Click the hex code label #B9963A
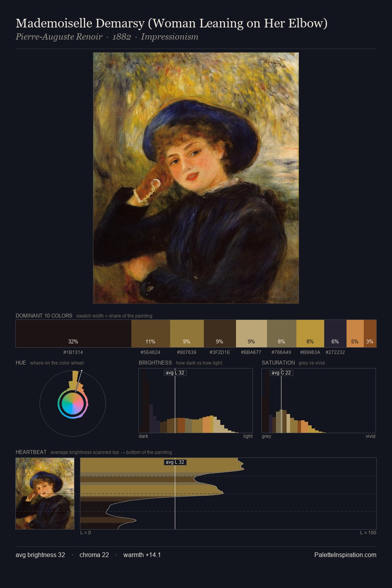 click(x=310, y=352)
